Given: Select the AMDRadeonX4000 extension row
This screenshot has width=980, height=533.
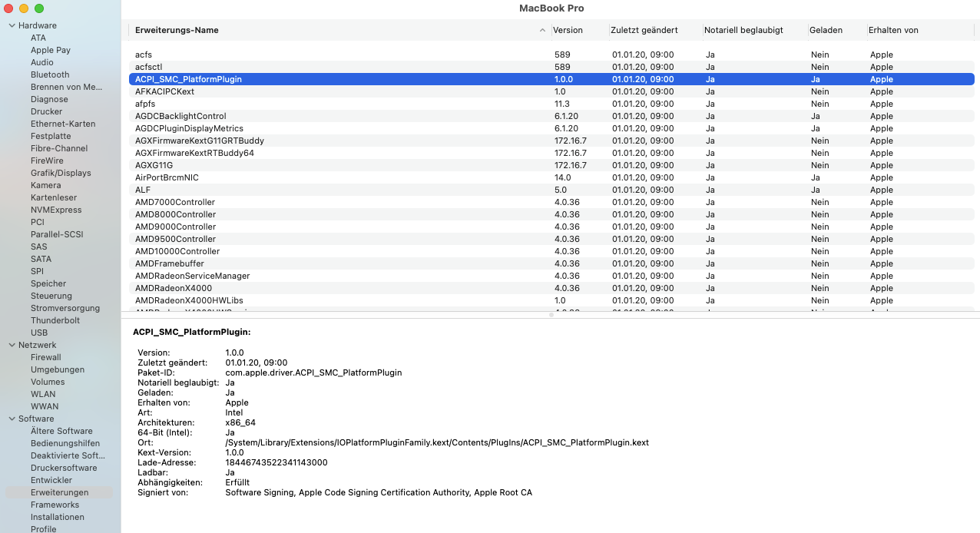Looking at the screenshot, I should coord(174,288).
